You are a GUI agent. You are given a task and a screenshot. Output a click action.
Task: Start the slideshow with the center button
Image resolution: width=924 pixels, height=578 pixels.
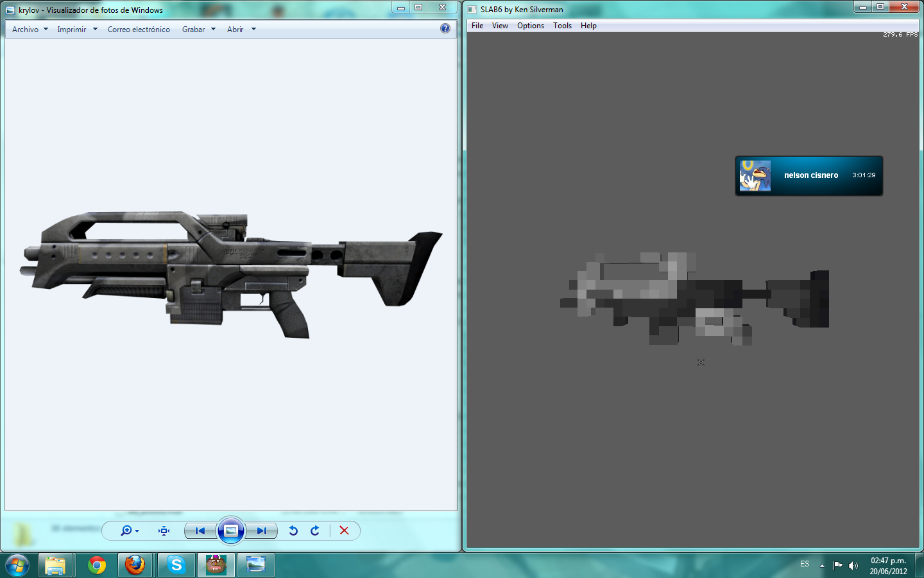230,530
